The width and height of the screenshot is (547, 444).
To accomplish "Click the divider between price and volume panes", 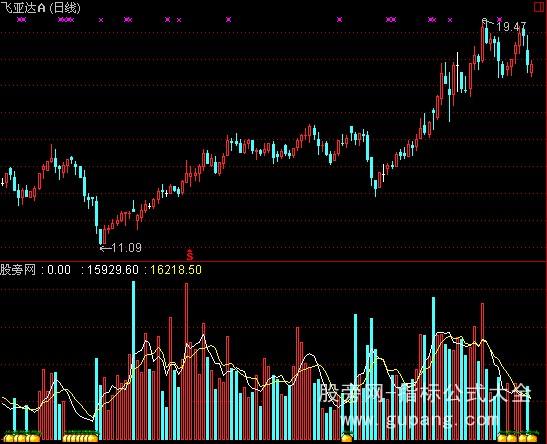I will (274, 261).
